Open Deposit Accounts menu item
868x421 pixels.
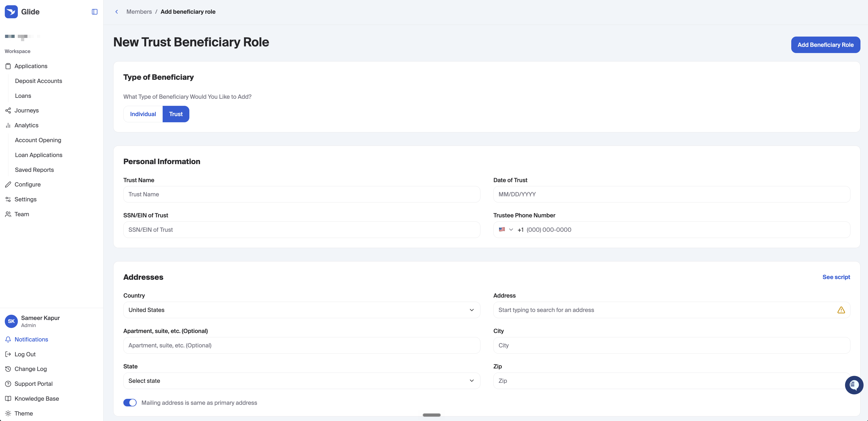(38, 81)
